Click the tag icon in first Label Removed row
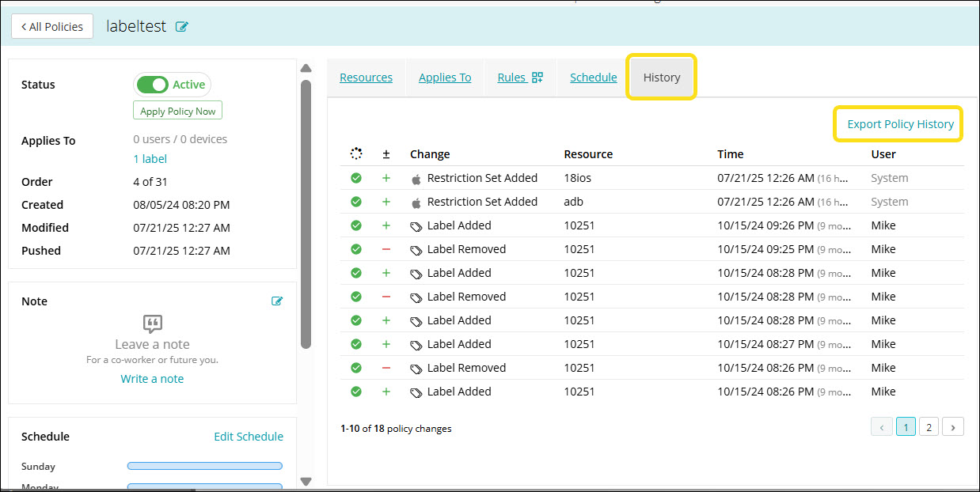The height and width of the screenshot is (492, 980). click(416, 250)
